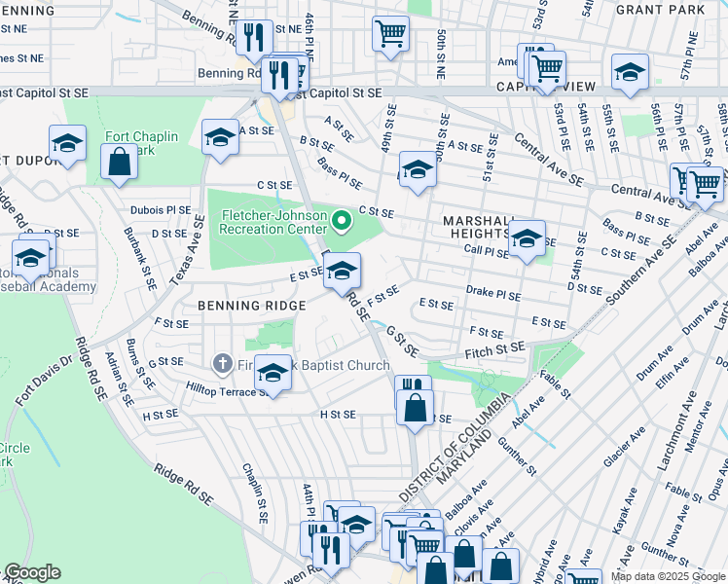728x584 pixels.
Task: Click the shopping cart marker above the Capitol View label
Action: (547, 70)
